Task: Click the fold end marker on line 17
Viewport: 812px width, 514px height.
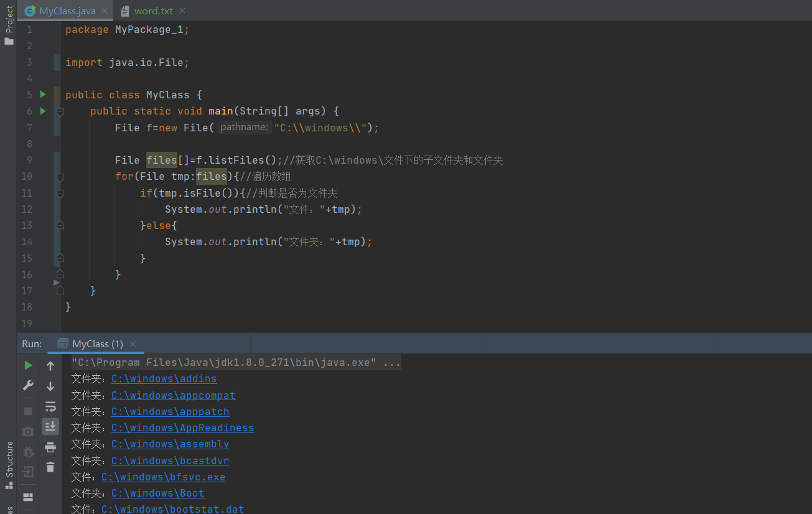Action: tap(60, 290)
